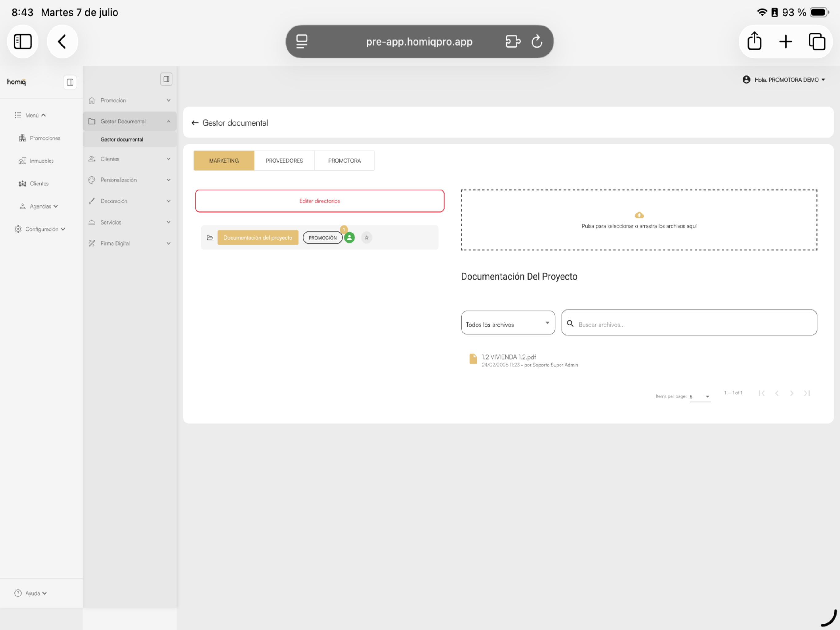This screenshot has width=840, height=630.
Task: Go back with Safari back arrow
Action: 62,42
